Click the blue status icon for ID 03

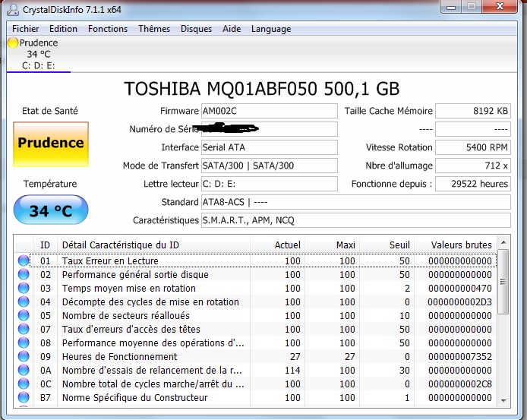24,288
